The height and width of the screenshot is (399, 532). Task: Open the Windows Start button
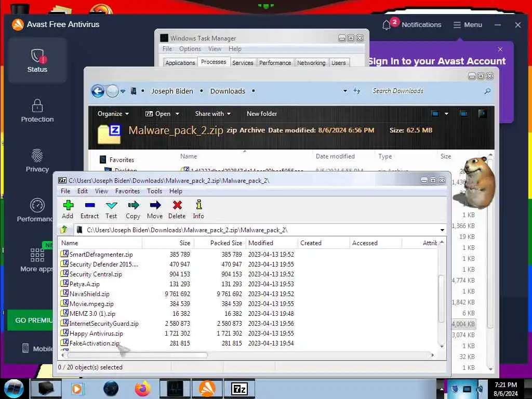tap(14, 389)
